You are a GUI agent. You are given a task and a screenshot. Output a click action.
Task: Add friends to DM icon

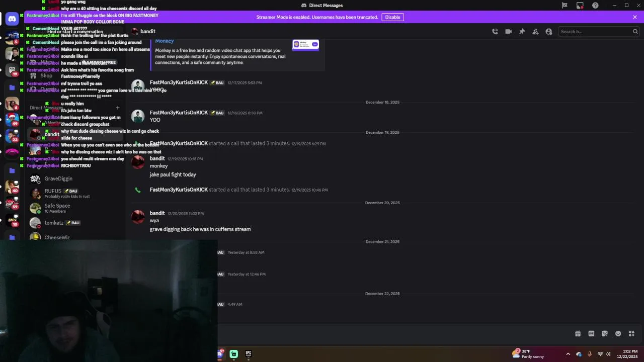pyautogui.click(x=535, y=31)
